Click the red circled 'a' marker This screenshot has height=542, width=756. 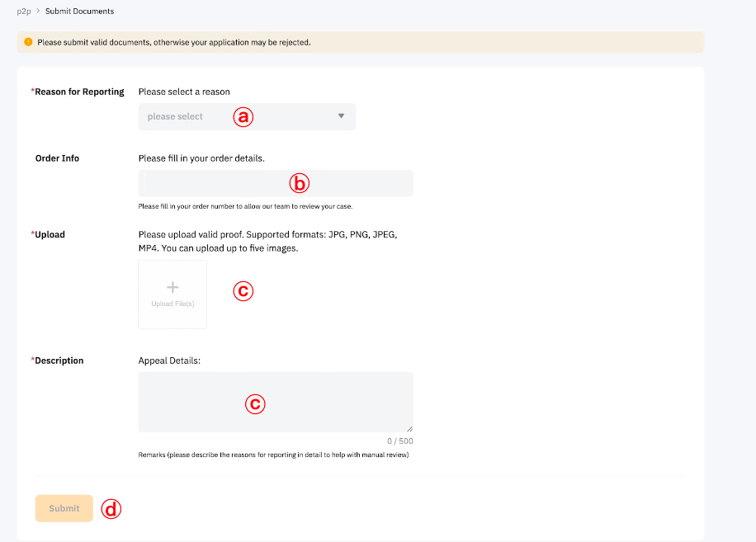tap(243, 116)
